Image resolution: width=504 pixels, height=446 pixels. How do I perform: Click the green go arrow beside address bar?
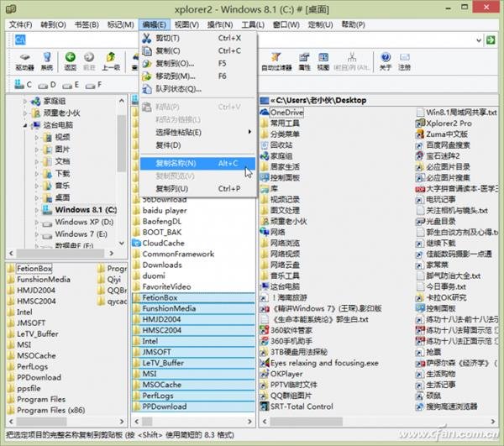click(491, 39)
